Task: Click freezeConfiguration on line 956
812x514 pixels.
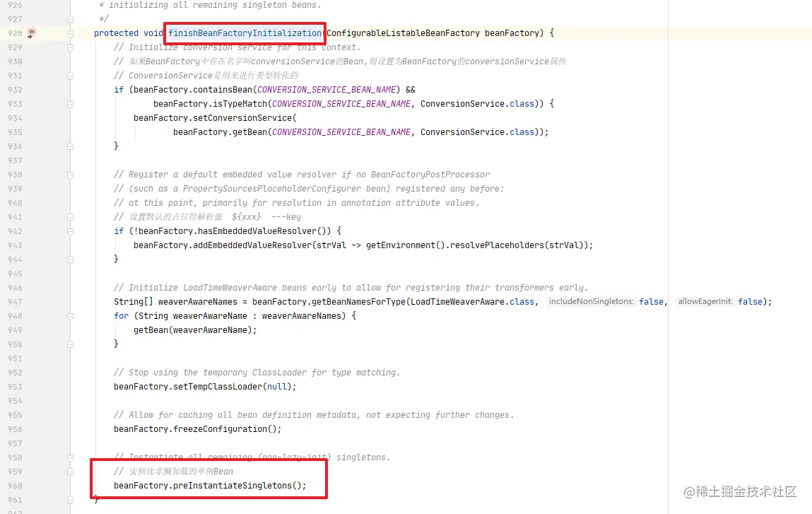Action: pyautogui.click(x=220, y=429)
